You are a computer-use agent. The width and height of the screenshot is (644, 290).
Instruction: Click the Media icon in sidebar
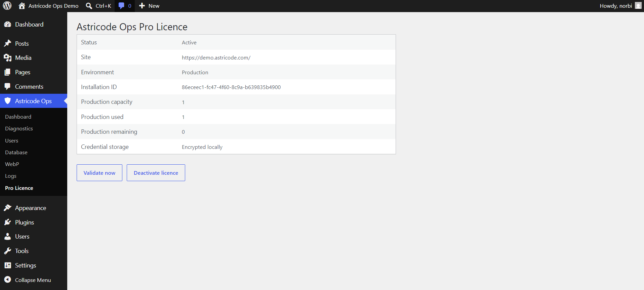click(x=7, y=58)
